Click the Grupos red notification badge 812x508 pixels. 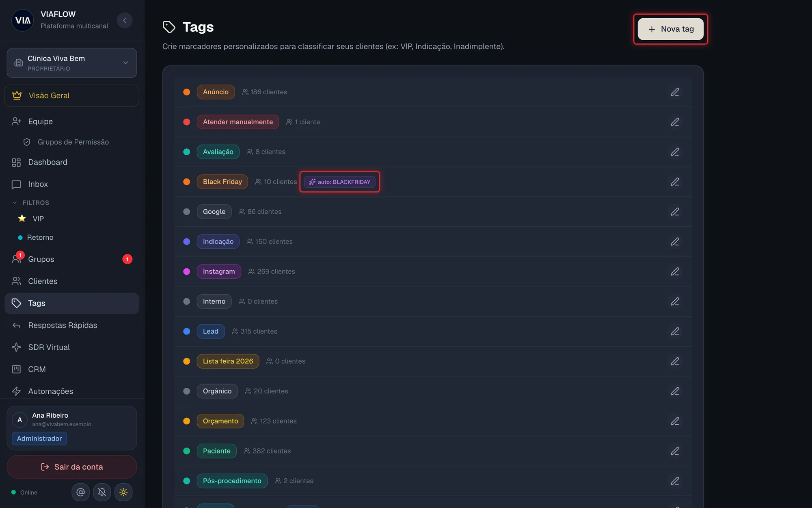127,259
